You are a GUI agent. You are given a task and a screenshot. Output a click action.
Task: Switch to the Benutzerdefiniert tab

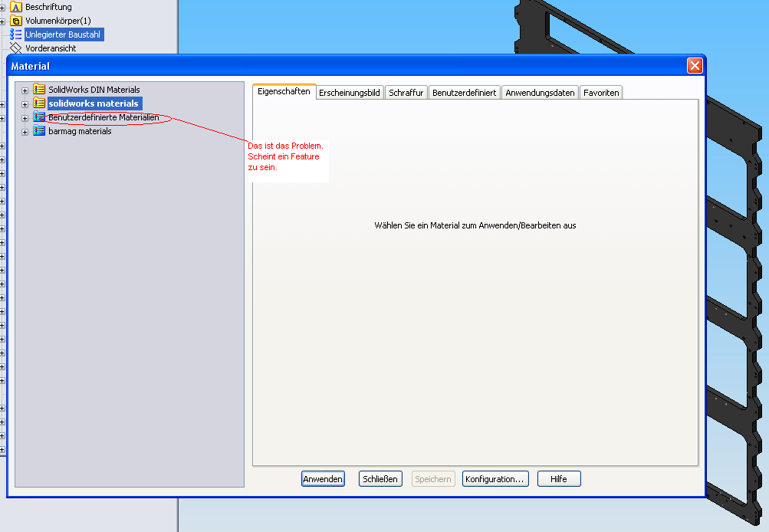464,93
